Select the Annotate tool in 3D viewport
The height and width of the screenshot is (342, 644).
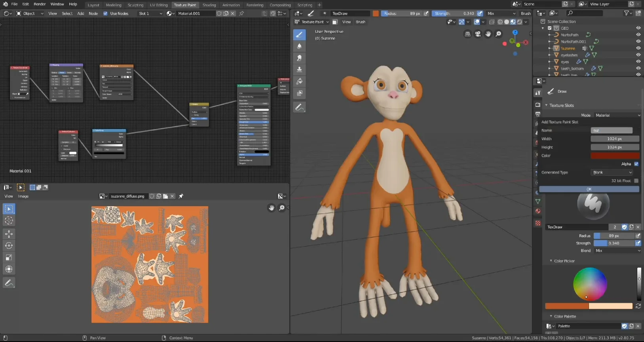coord(299,107)
